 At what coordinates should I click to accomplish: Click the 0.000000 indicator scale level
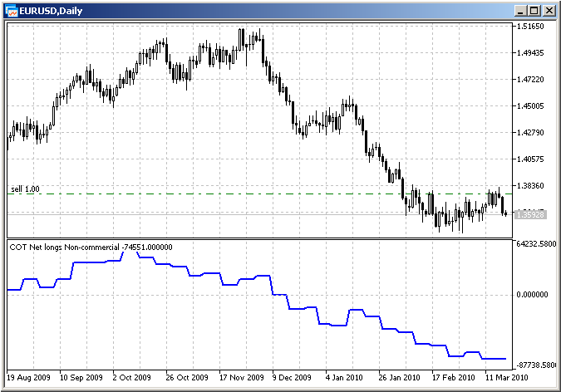[532, 294]
